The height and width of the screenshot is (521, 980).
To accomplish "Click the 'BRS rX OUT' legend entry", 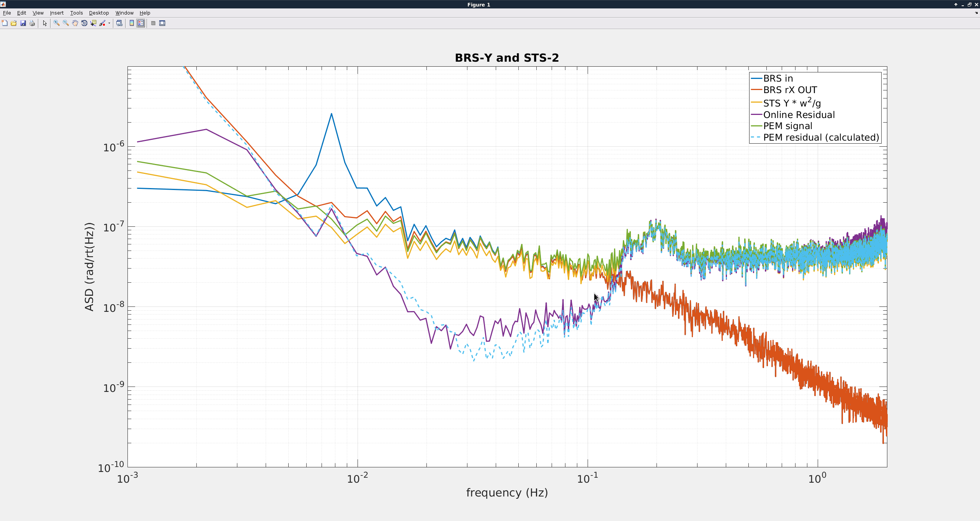I will [790, 90].
